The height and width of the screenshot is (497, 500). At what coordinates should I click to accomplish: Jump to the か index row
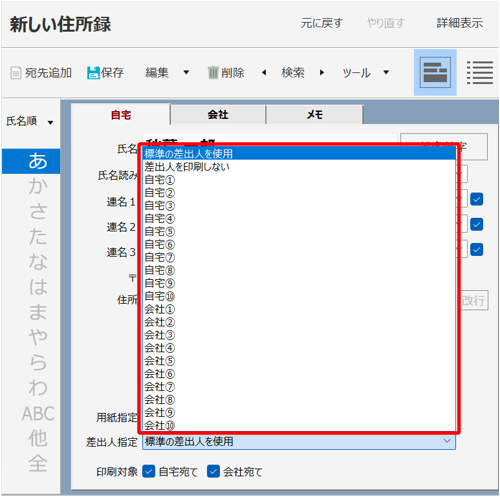[31, 186]
